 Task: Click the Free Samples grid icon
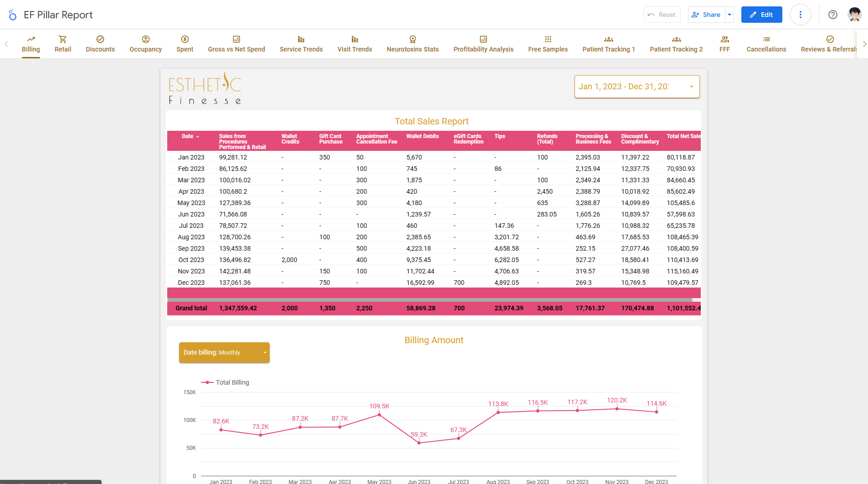point(548,39)
